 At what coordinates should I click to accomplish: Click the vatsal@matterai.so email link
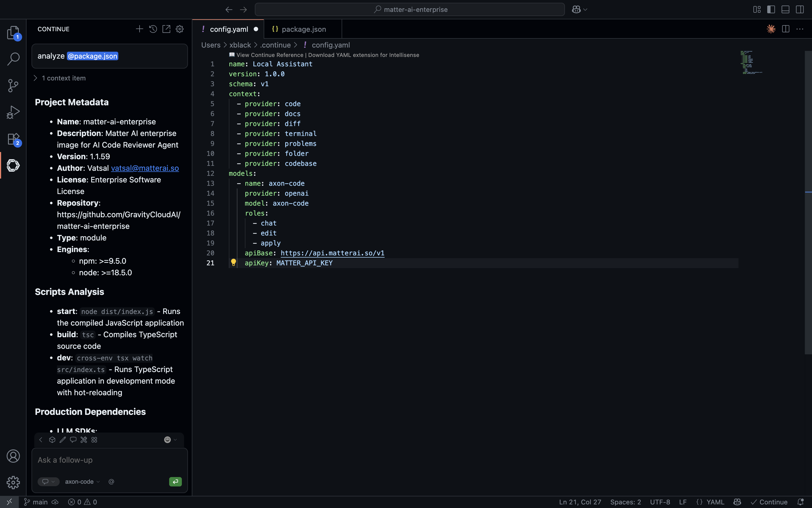145,168
